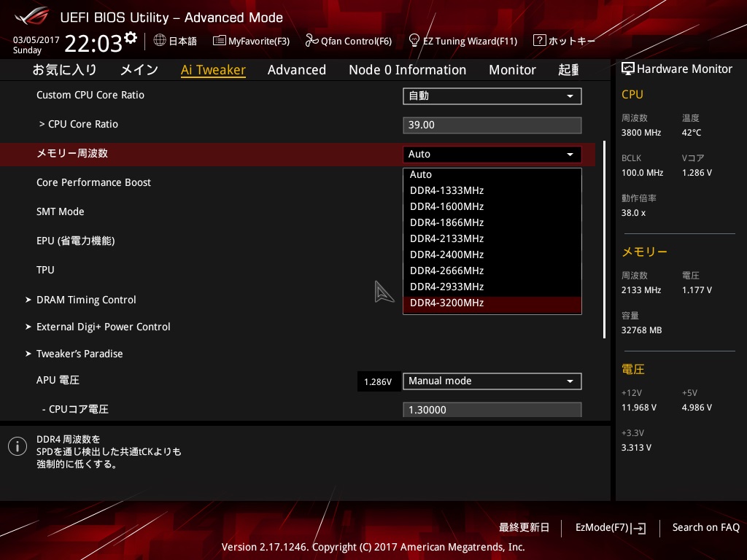
Task: Expand Tweaker's Paradise submenu
Action: (x=74, y=354)
